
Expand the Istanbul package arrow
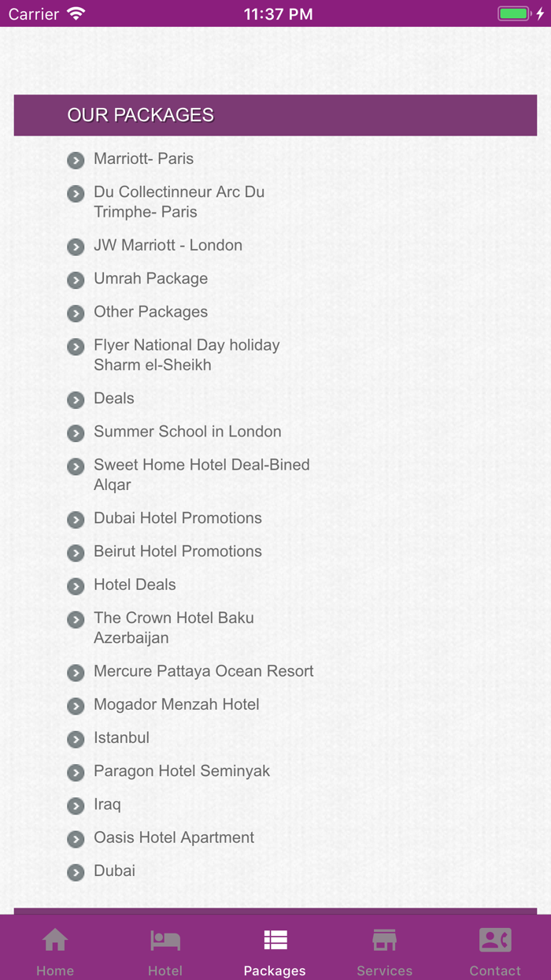coord(76,739)
